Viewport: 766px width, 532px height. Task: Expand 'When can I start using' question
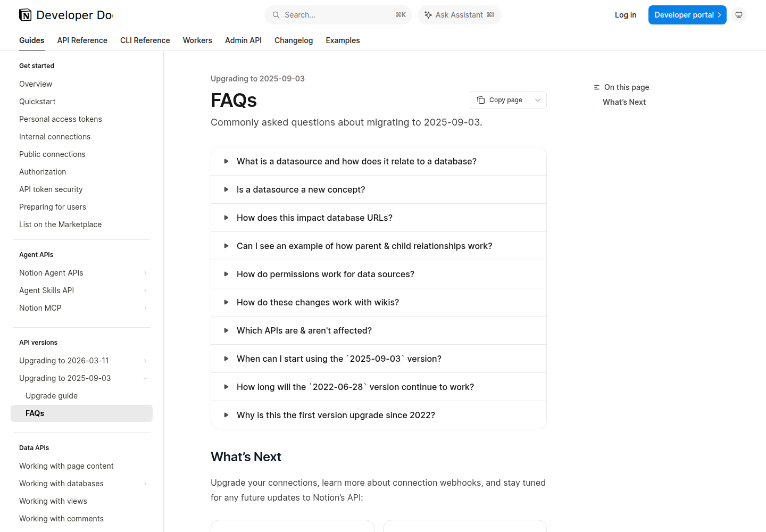tap(379, 359)
